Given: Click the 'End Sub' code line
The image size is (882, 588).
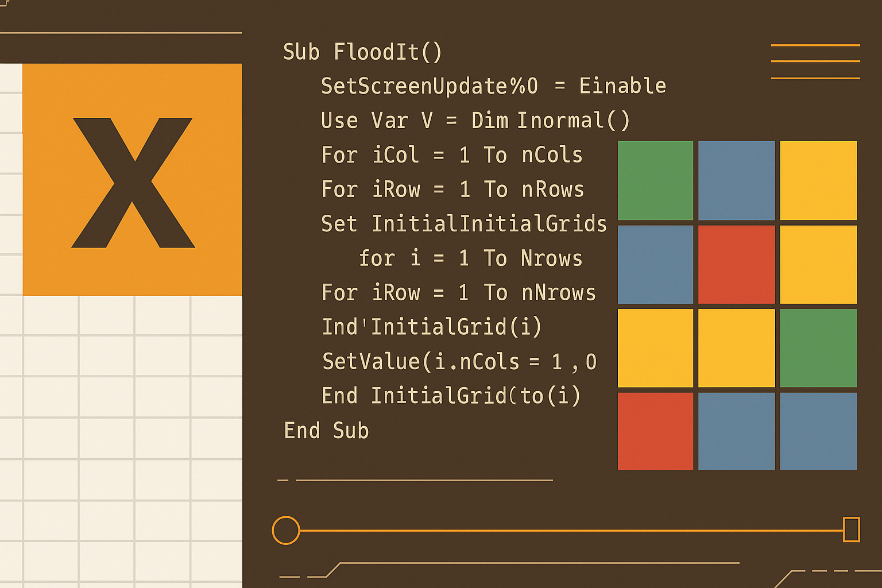Looking at the screenshot, I should (326, 431).
